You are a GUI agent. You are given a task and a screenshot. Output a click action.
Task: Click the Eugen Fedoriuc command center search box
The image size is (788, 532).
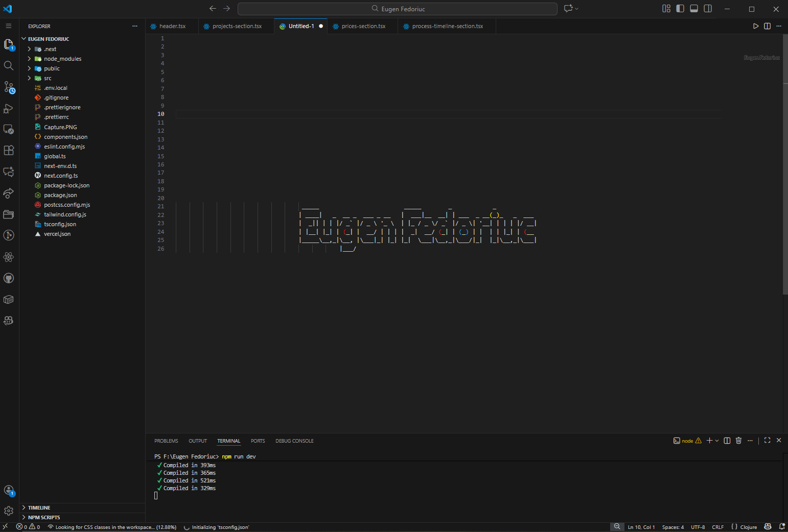[x=398, y=9]
